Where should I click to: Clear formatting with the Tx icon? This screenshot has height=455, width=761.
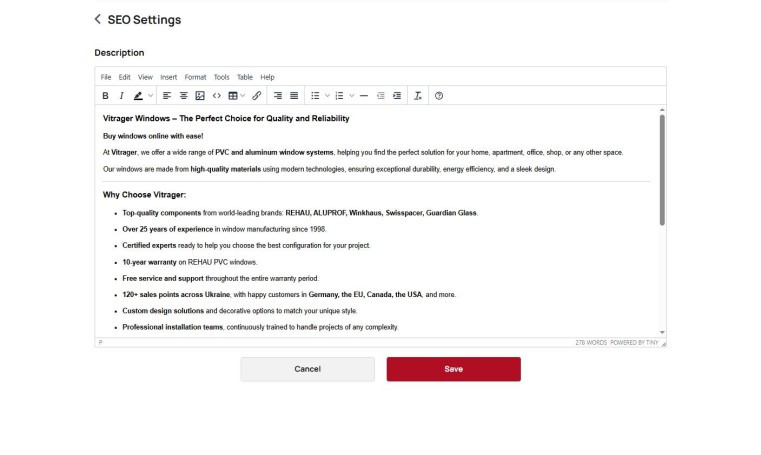(418, 96)
